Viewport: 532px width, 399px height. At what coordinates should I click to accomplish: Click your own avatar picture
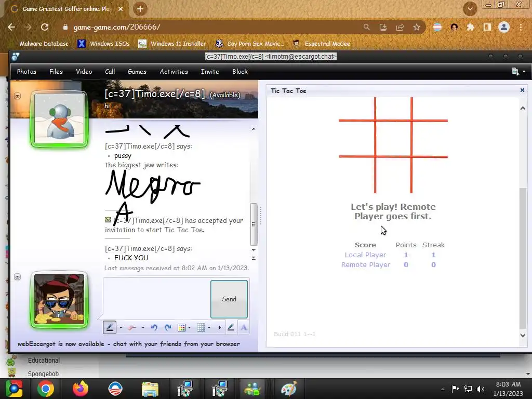59,300
